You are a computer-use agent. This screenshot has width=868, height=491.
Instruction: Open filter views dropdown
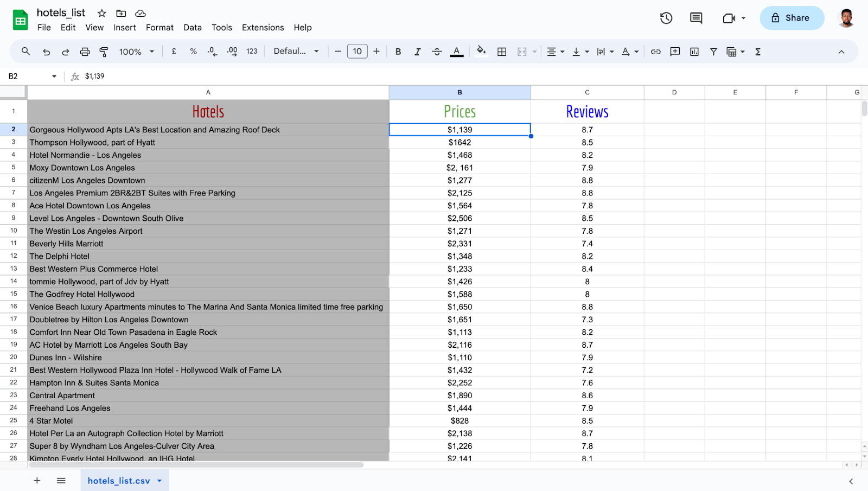coord(736,52)
